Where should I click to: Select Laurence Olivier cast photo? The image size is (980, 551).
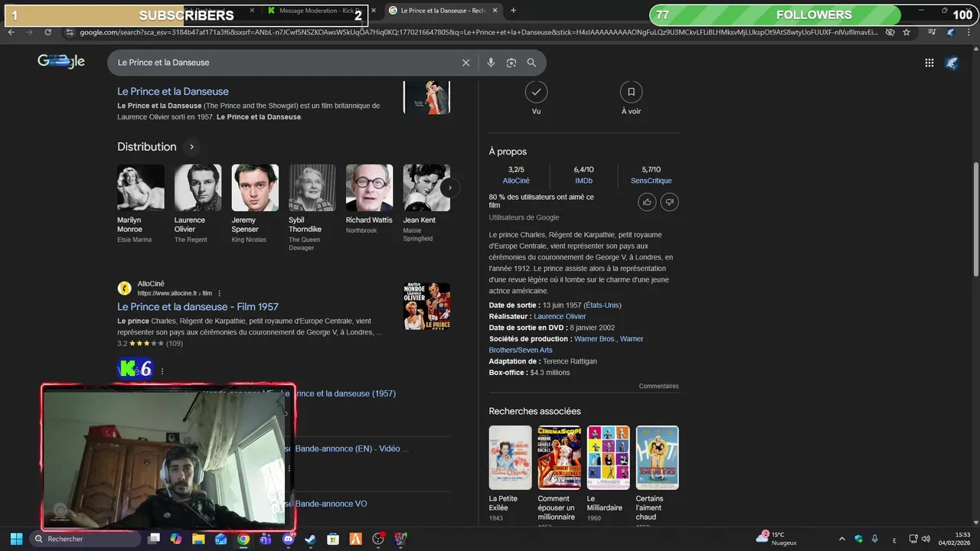(x=198, y=187)
